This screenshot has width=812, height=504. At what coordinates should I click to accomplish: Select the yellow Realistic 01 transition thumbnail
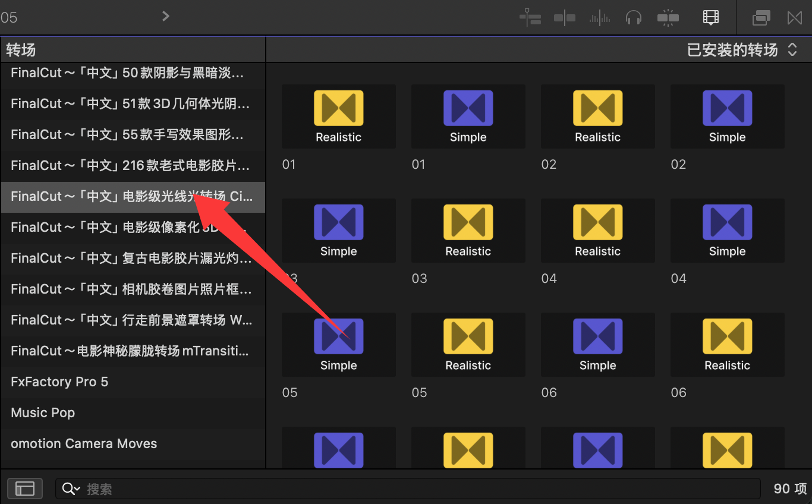[x=338, y=116]
